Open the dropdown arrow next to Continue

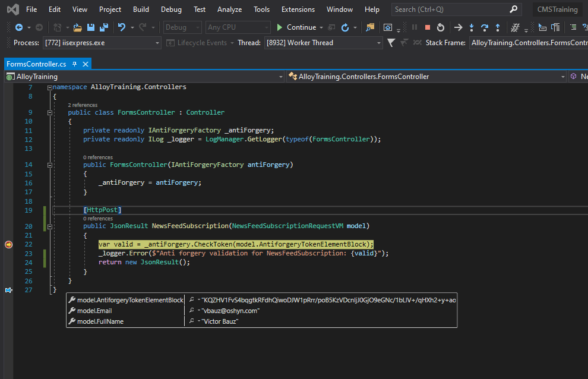[x=321, y=28]
